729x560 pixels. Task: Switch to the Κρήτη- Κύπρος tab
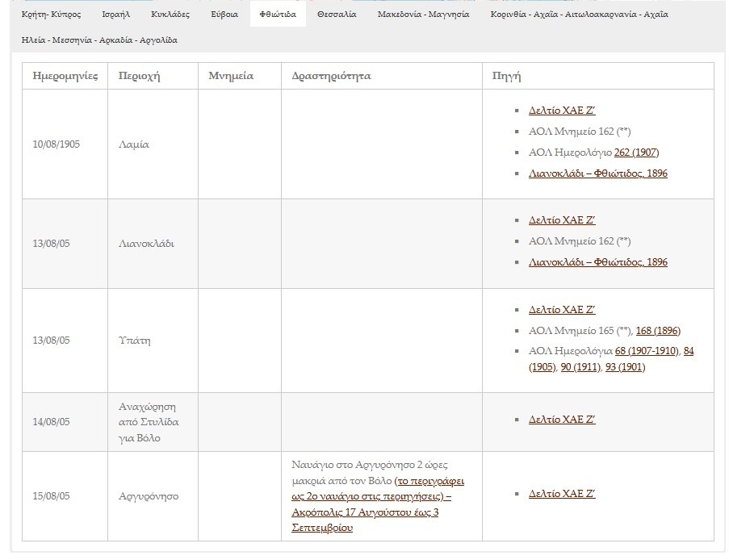pos(52,15)
